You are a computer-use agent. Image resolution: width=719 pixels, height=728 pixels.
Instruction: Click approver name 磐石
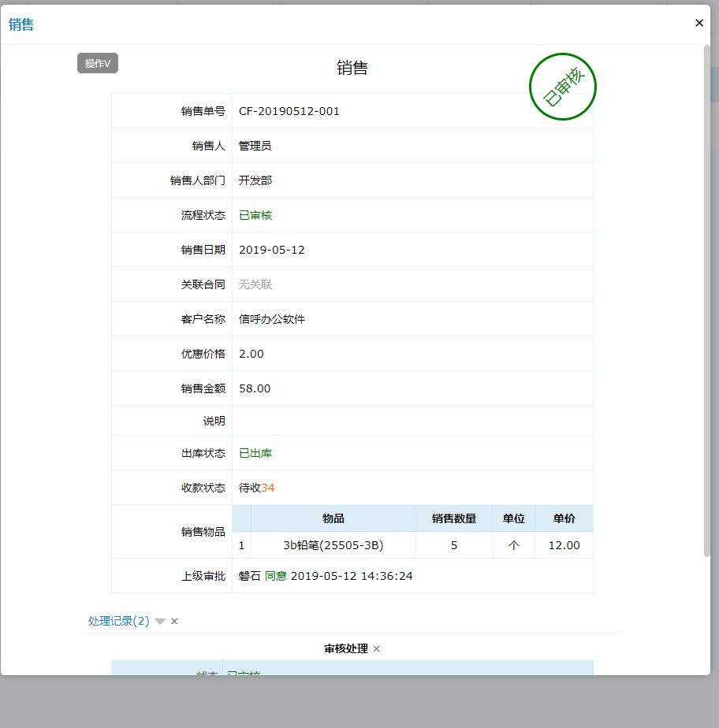(250, 576)
